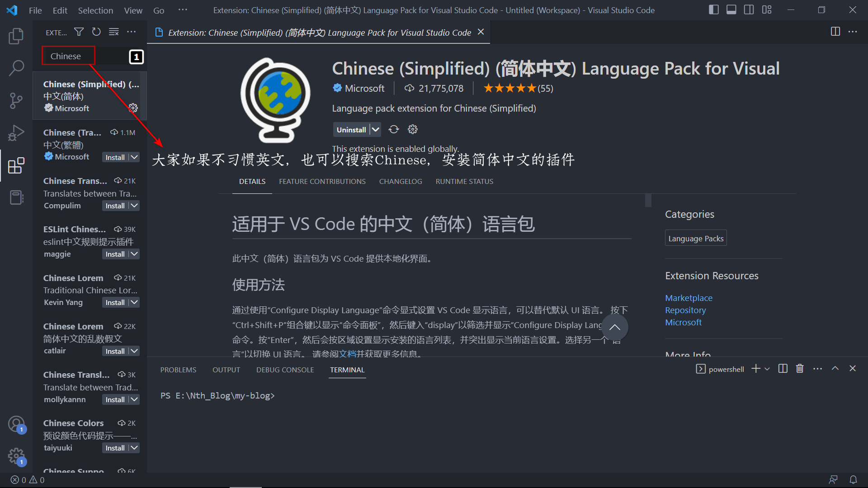
Task: Close the terminal panel
Action: (x=853, y=369)
